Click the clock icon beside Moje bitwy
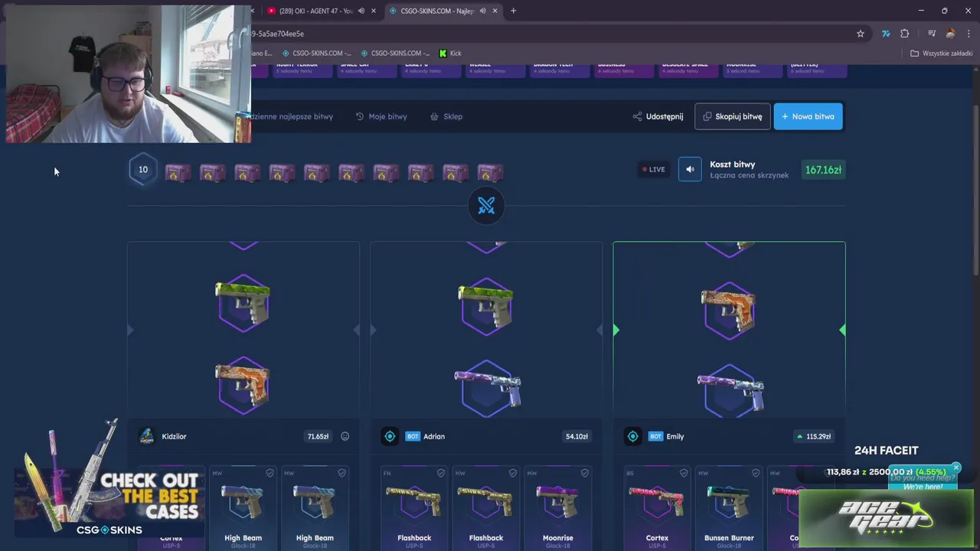Screen dimensions: 980x551 (360, 116)
